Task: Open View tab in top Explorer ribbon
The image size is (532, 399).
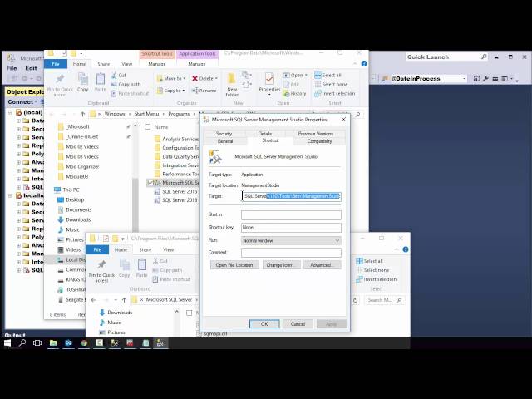Action: coord(127,64)
